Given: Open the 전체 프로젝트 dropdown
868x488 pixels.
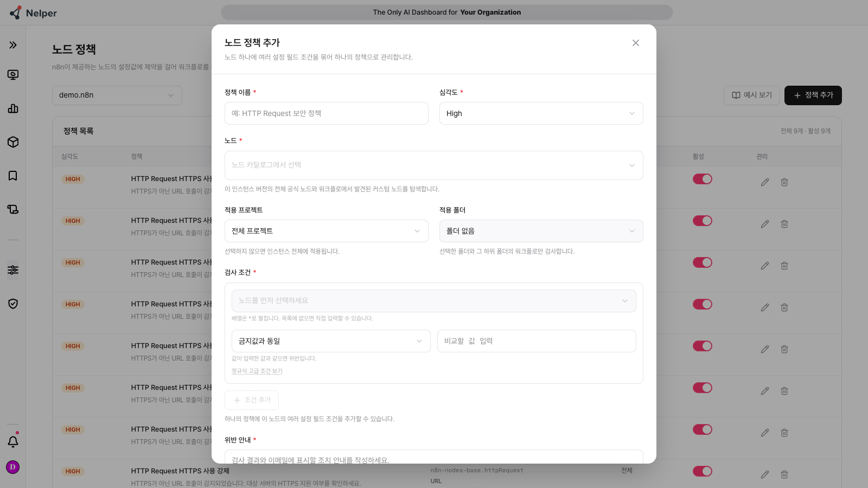Looking at the screenshot, I should (x=327, y=231).
